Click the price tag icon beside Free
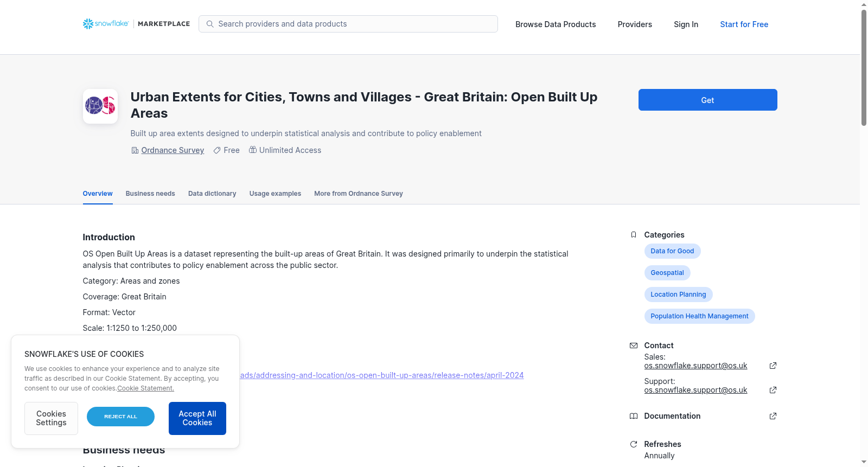This screenshot has height=467, width=868. pyautogui.click(x=217, y=150)
